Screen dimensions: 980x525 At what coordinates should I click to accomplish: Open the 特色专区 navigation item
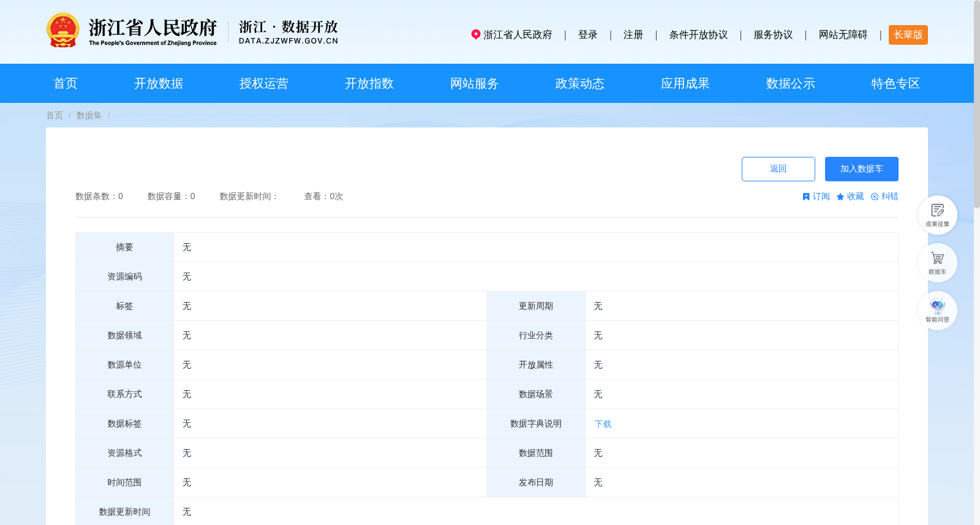(x=896, y=83)
